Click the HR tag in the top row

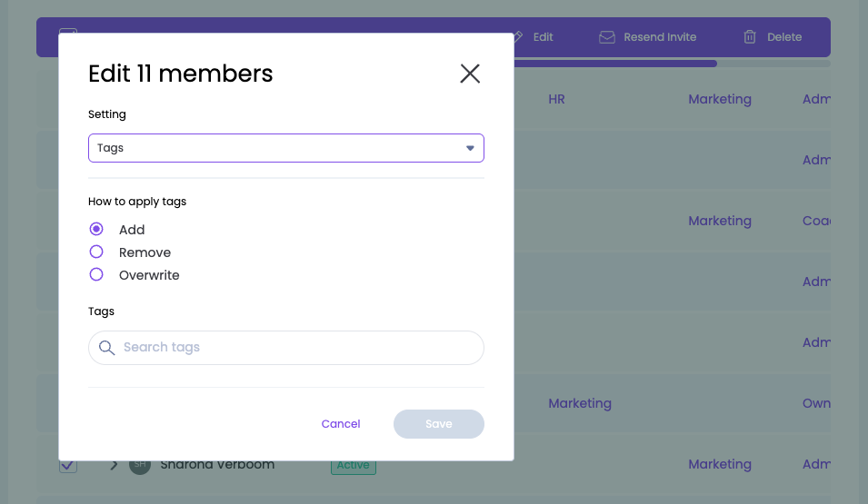coord(557,99)
